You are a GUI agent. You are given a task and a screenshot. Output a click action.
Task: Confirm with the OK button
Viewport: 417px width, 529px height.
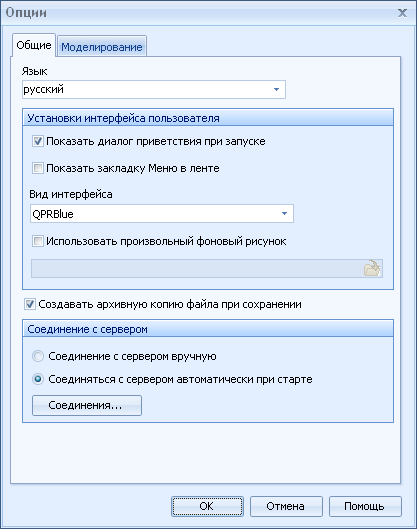click(207, 506)
